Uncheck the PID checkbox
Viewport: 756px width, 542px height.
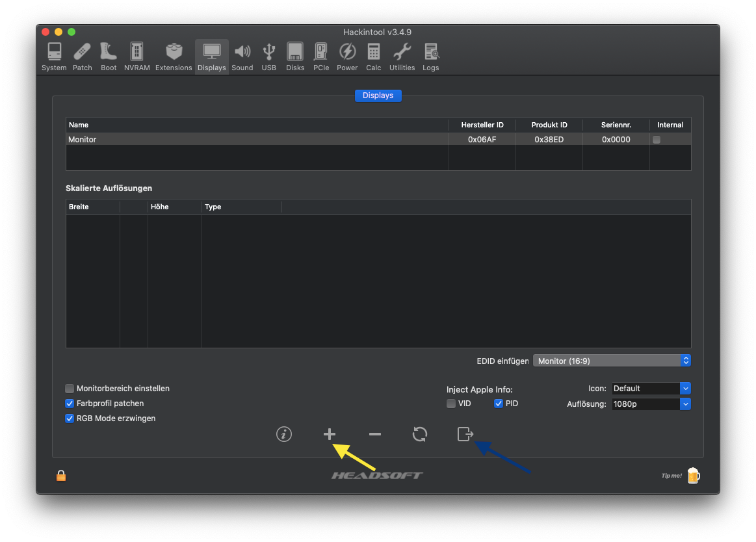(x=499, y=404)
